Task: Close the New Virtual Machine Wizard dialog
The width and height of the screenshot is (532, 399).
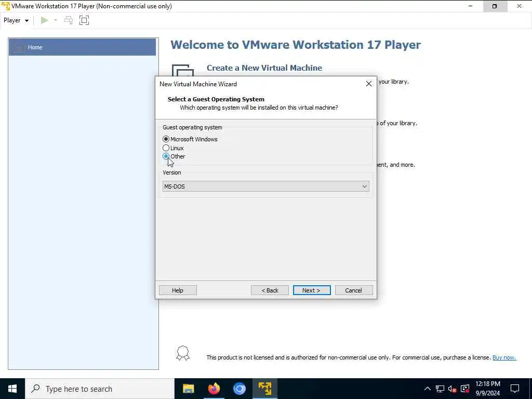Action: pyautogui.click(x=369, y=84)
